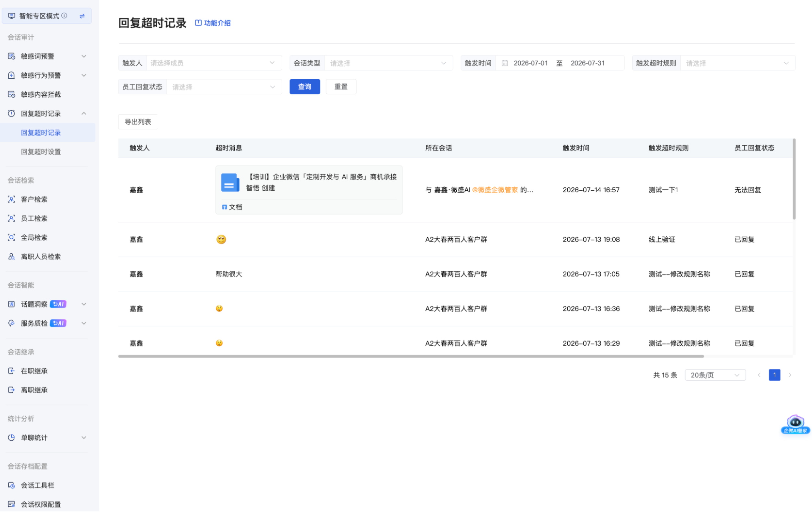Click the previous page arrow
The image size is (812, 514).
coord(759,375)
